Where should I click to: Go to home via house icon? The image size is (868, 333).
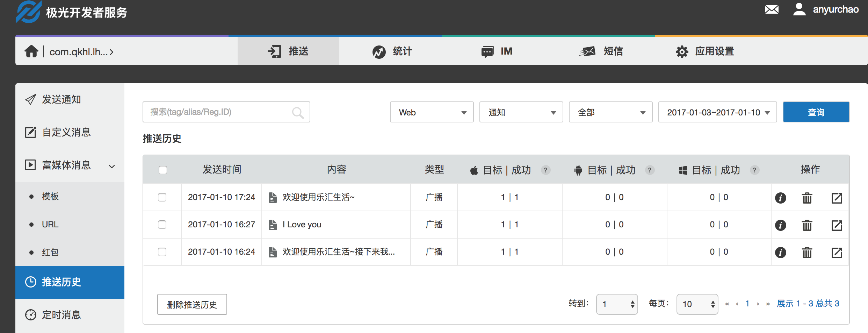(31, 51)
